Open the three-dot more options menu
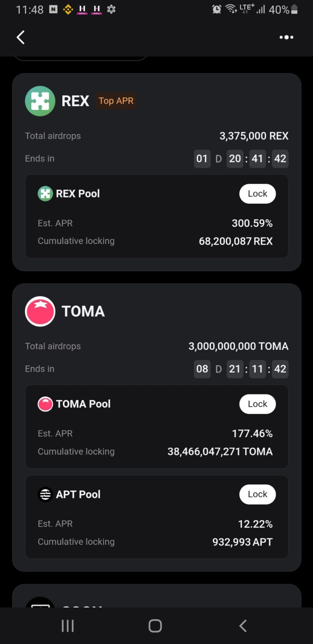Screen dimensions: 313x644 286,38
